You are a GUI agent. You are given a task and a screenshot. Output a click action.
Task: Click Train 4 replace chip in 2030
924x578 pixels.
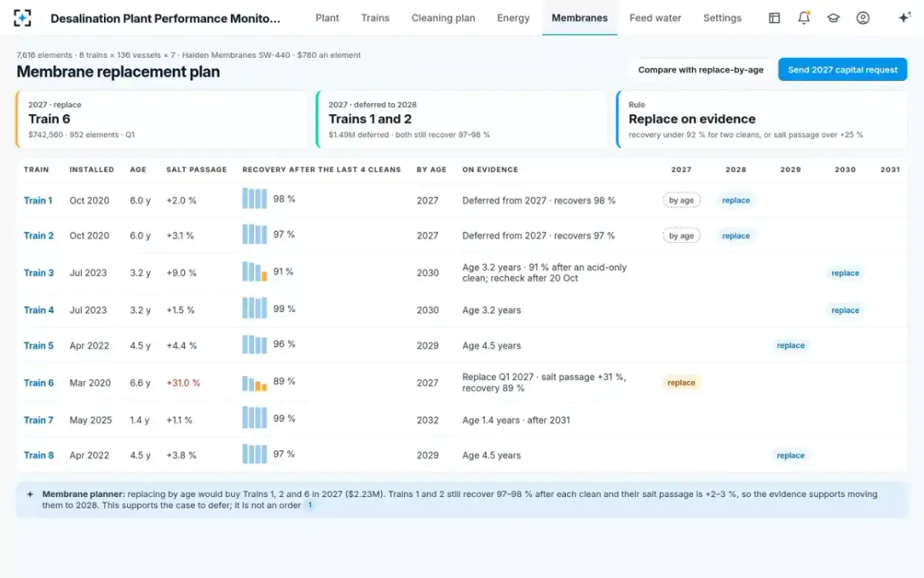click(x=845, y=310)
